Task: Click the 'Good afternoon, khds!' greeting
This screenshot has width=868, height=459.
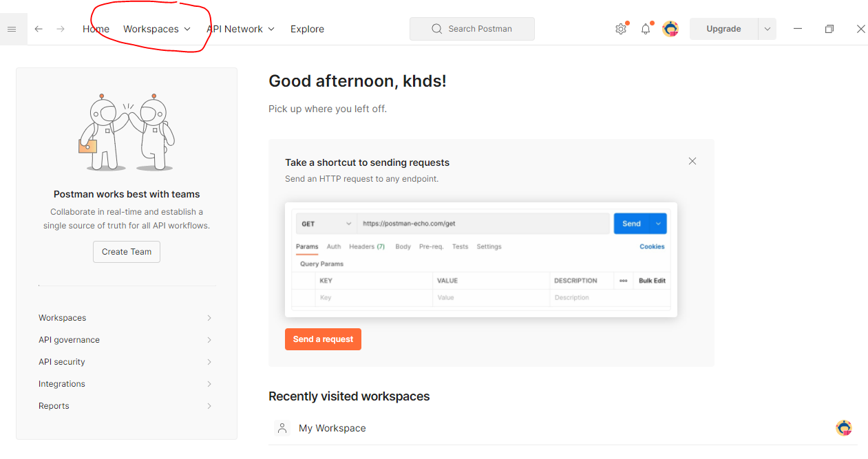Action: (x=357, y=81)
